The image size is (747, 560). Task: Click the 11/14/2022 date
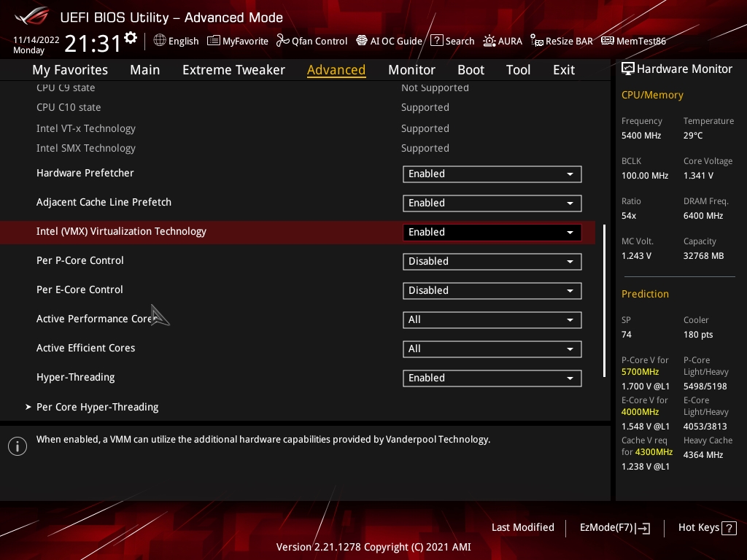coord(36,40)
